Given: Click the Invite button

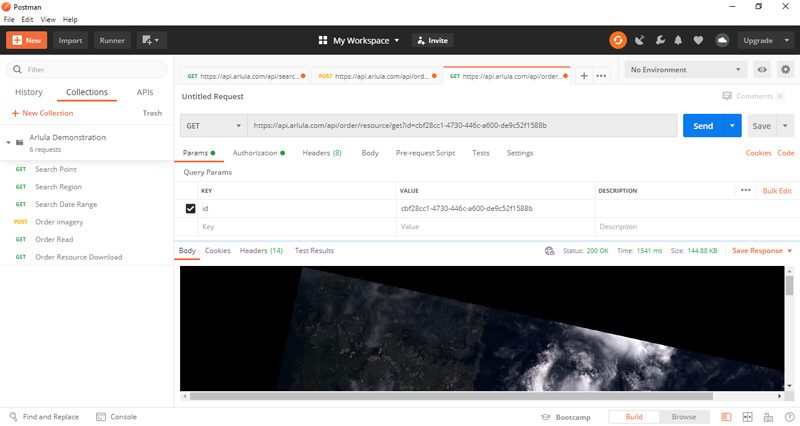Looking at the screenshot, I should tap(433, 40).
